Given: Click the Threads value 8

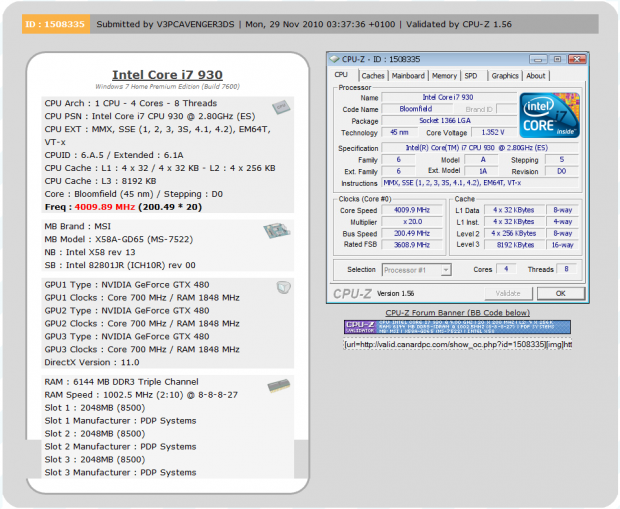Looking at the screenshot, I should click(x=566, y=269).
